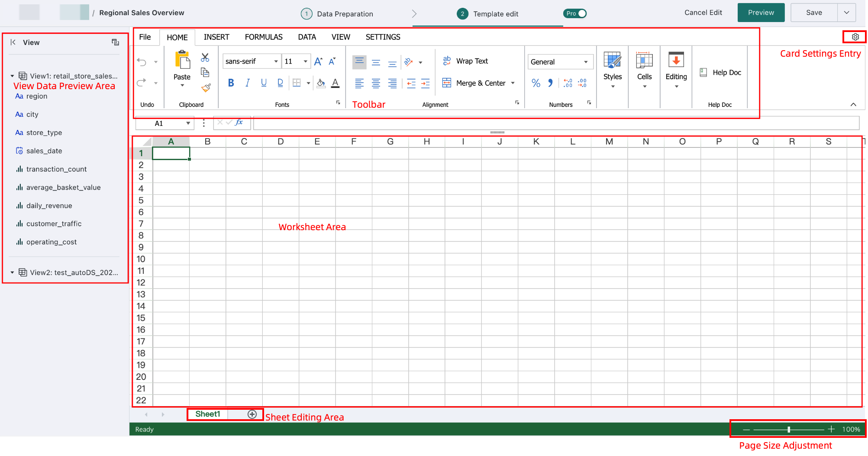Open the text orientation dropdown arrow

point(420,63)
